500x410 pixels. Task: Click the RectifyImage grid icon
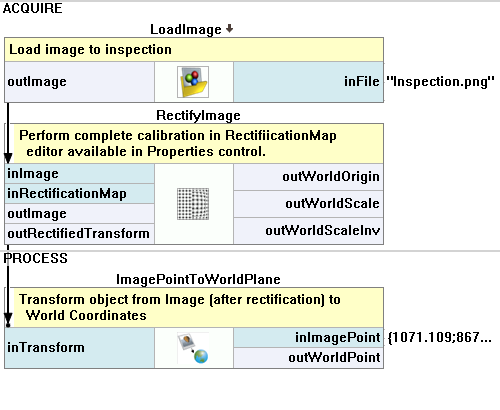[x=193, y=204]
